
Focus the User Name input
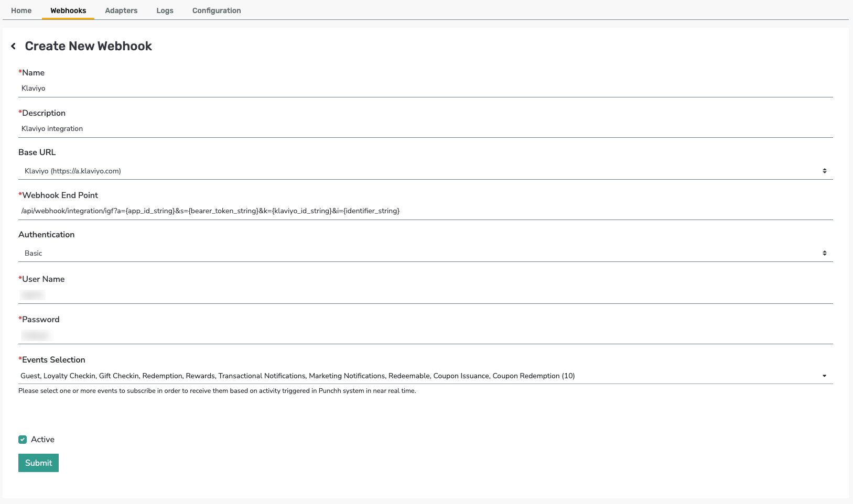[426, 295]
